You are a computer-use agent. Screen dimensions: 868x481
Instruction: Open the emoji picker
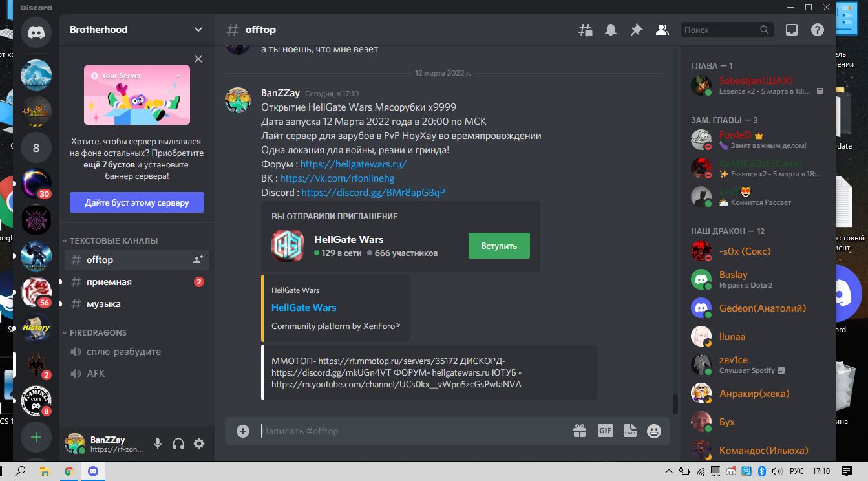pyautogui.click(x=654, y=431)
